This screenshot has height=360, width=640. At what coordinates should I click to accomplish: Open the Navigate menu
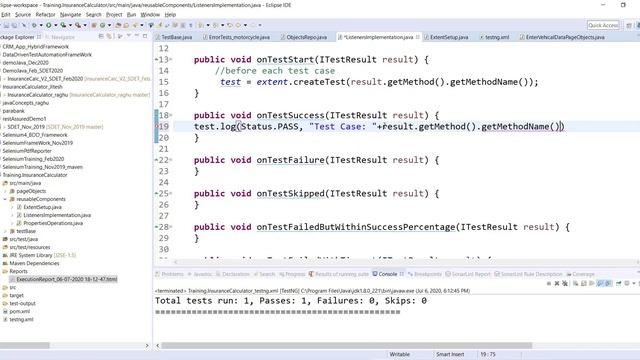71,14
